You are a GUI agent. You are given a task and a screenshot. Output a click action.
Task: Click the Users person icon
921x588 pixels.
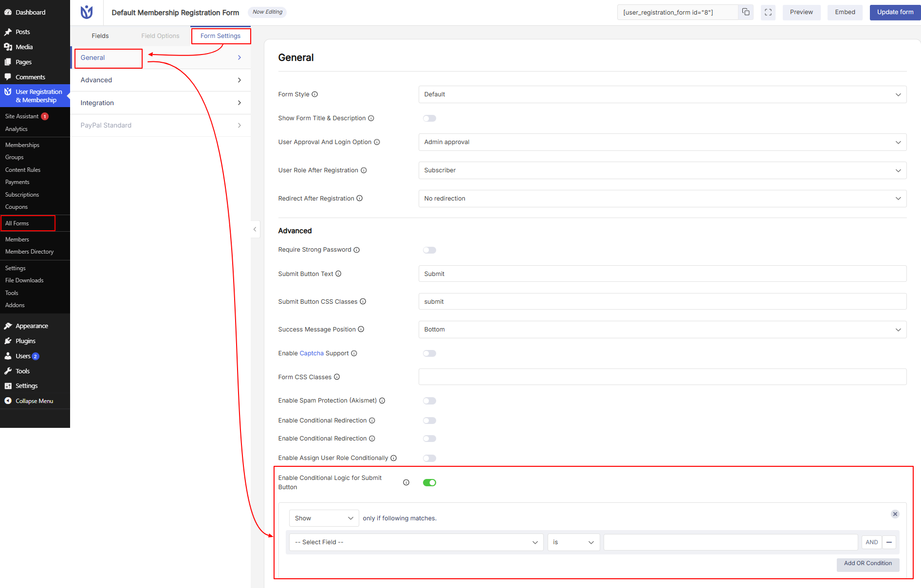click(8, 356)
